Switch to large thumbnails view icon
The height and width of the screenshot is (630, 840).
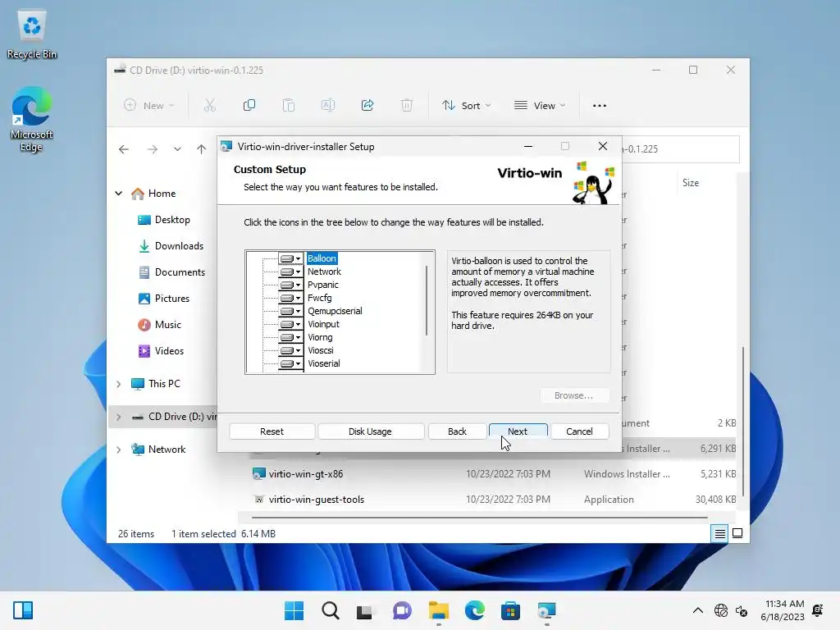click(737, 533)
